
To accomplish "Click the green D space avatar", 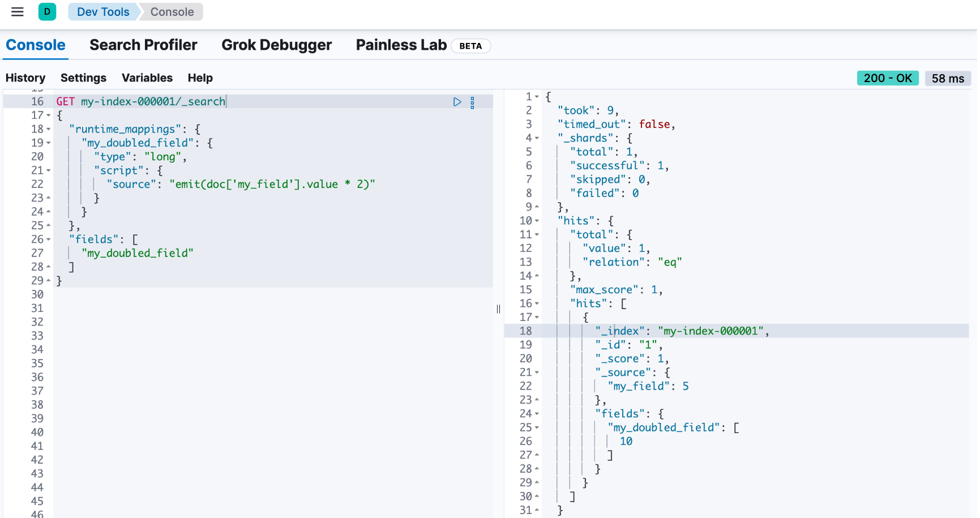I will (47, 12).
